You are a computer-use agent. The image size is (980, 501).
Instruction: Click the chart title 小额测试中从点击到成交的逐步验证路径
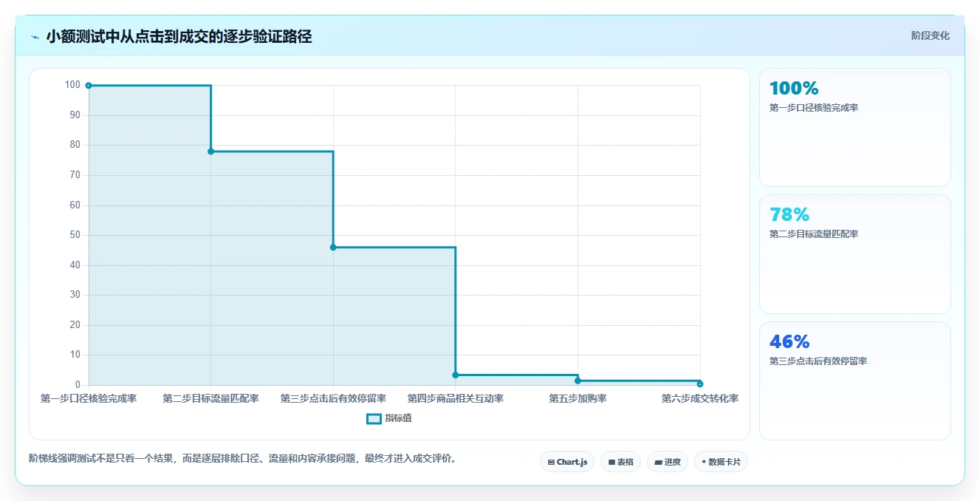(179, 37)
